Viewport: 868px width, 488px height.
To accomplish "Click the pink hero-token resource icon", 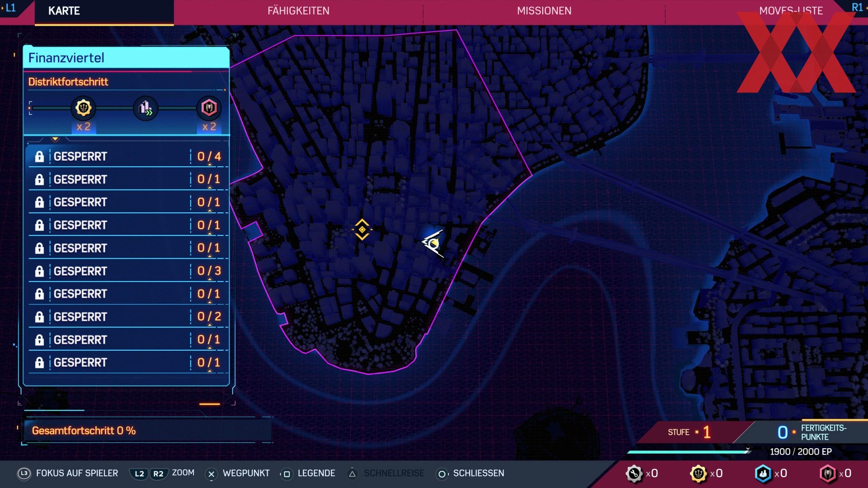I will pos(827,474).
